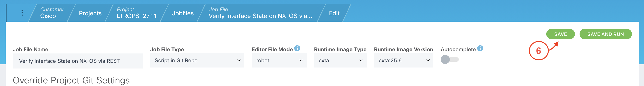Viewport: 644px width, 86px height.
Task: Toggle the Autocomplete switch
Action: 449,60
